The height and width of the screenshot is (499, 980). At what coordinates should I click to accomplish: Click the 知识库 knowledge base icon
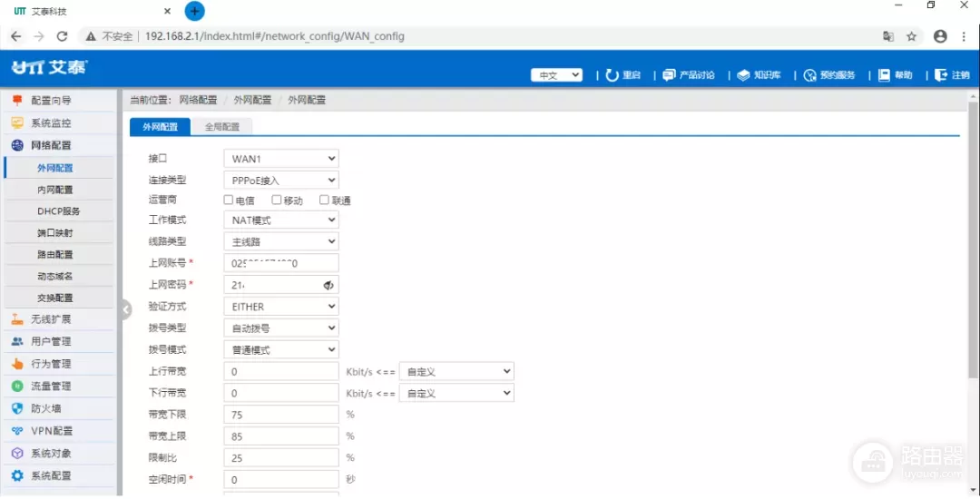(743, 75)
